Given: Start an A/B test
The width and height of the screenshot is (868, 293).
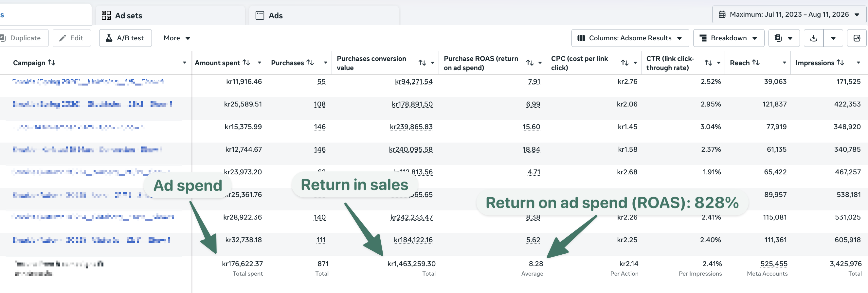Looking at the screenshot, I should tap(125, 38).
